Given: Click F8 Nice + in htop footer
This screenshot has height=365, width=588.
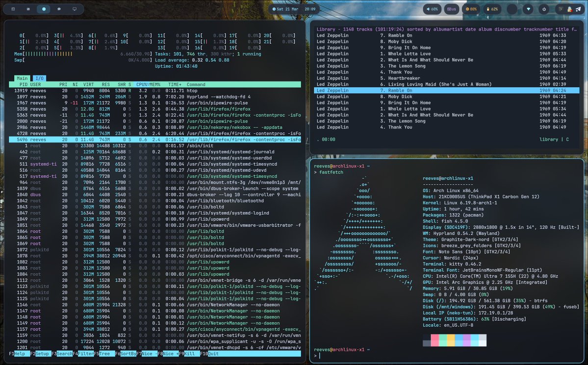Looking at the screenshot, I should click(168, 354).
